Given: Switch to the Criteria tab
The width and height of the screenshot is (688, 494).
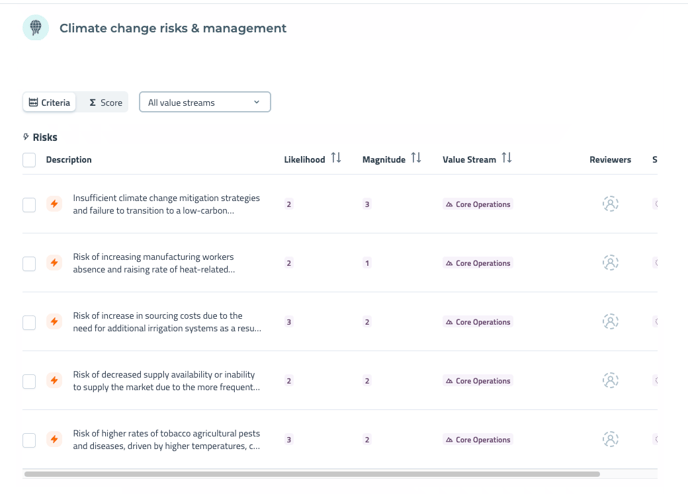Looking at the screenshot, I should click(x=49, y=102).
